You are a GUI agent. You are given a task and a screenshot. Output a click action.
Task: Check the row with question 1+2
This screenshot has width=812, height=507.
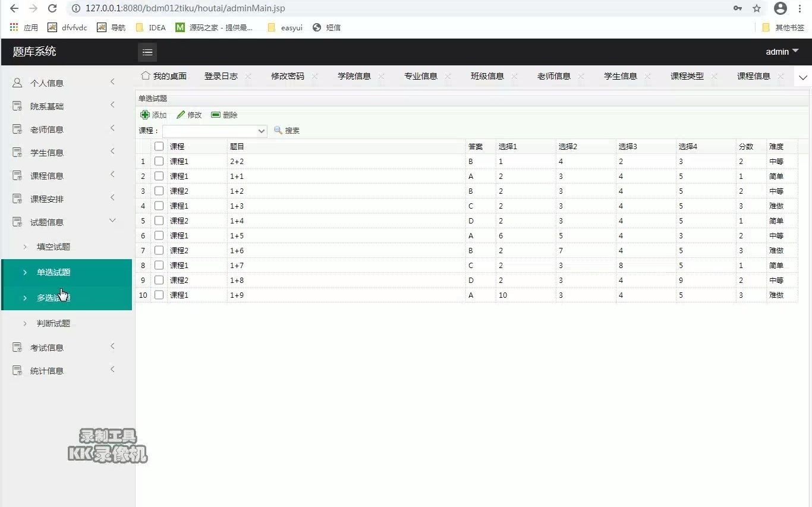pos(159,191)
